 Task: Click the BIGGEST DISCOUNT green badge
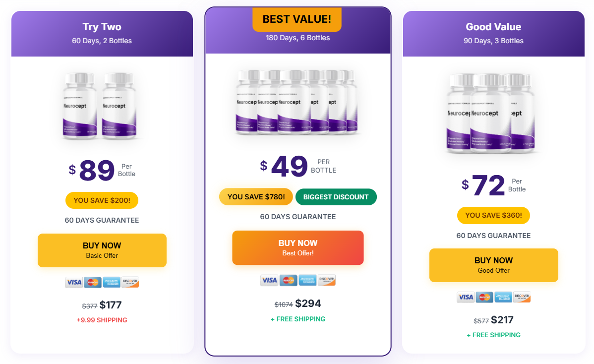tap(336, 196)
